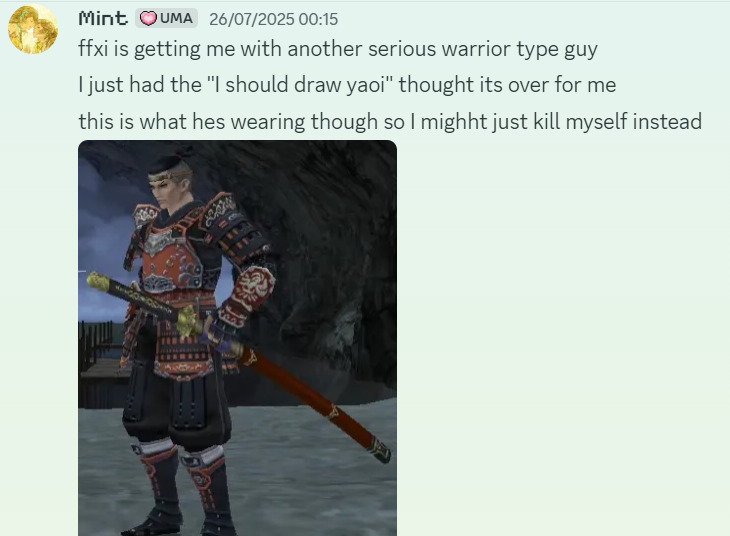Click the 26/07/2025 00:15 message timestamp
730x536 pixels.
273,19
